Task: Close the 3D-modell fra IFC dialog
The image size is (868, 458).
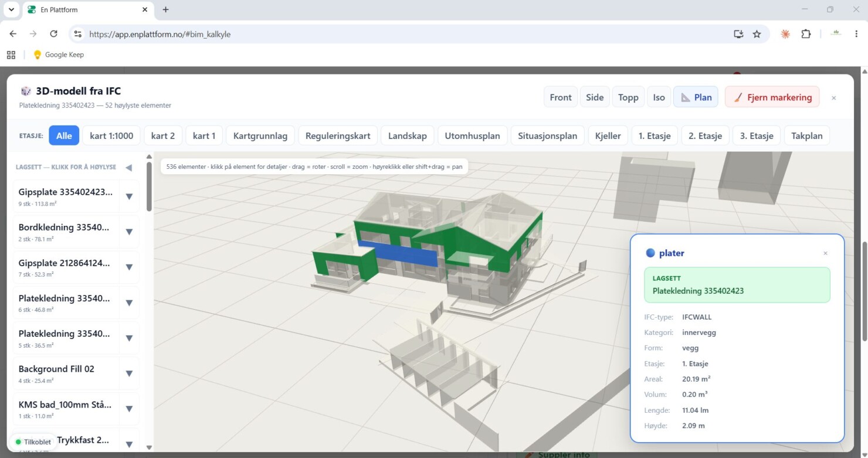Action: [x=833, y=98]
